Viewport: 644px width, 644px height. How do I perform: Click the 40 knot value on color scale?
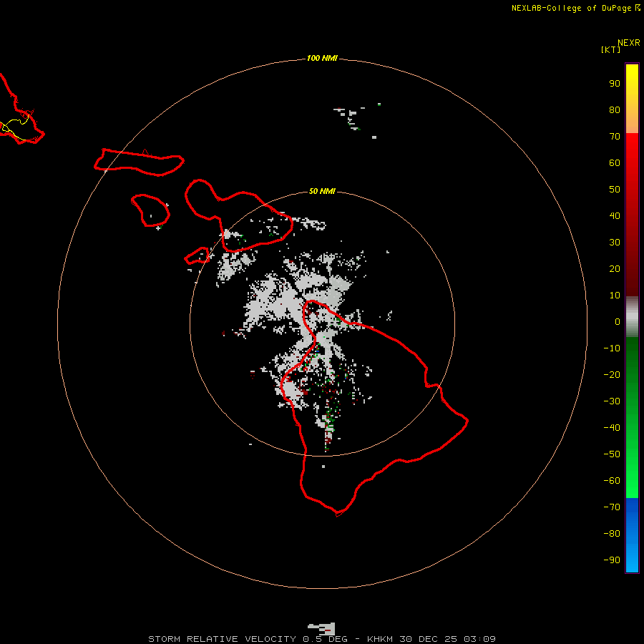(615, 216)
